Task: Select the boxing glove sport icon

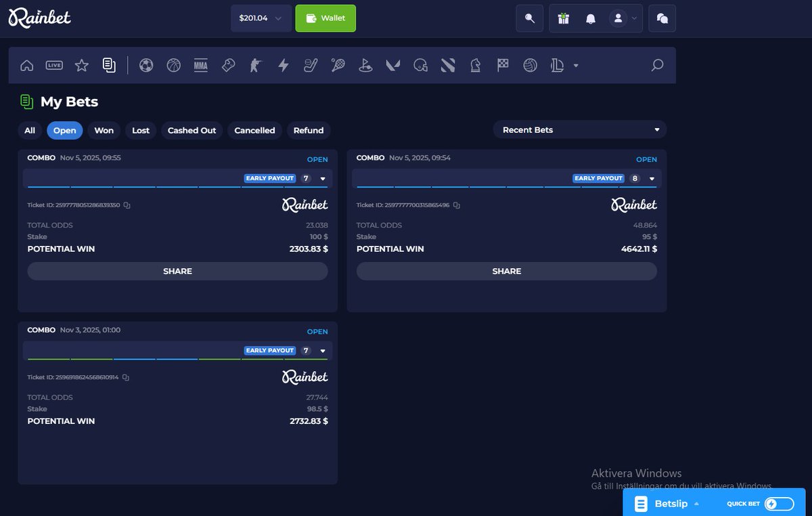Action: [x=228, y=66]
